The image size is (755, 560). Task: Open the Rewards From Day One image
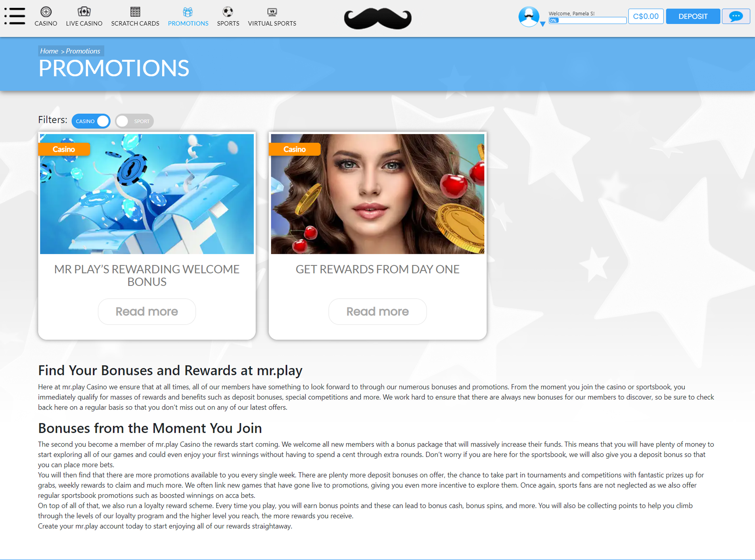(x=377, y=194)
